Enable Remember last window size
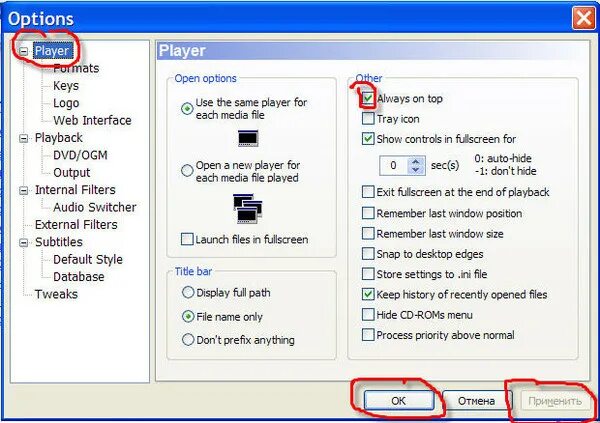The width and height of the screenshot is (600, 423). click(x=368, y=234)
